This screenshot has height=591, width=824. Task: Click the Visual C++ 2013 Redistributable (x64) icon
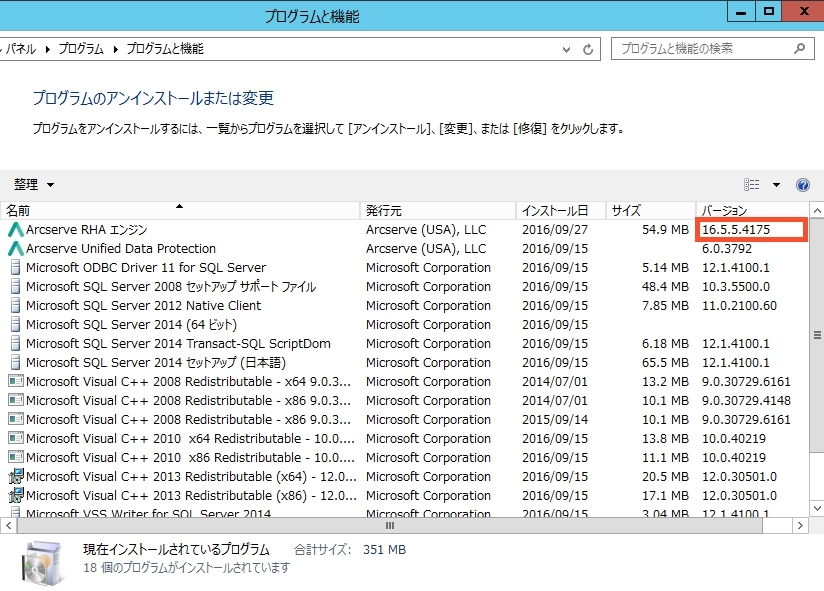14,478
